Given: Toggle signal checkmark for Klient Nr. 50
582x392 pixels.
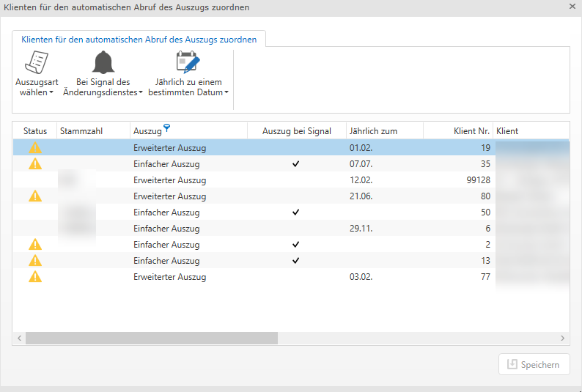Looking at the screenshot, I should pos(296,212).
